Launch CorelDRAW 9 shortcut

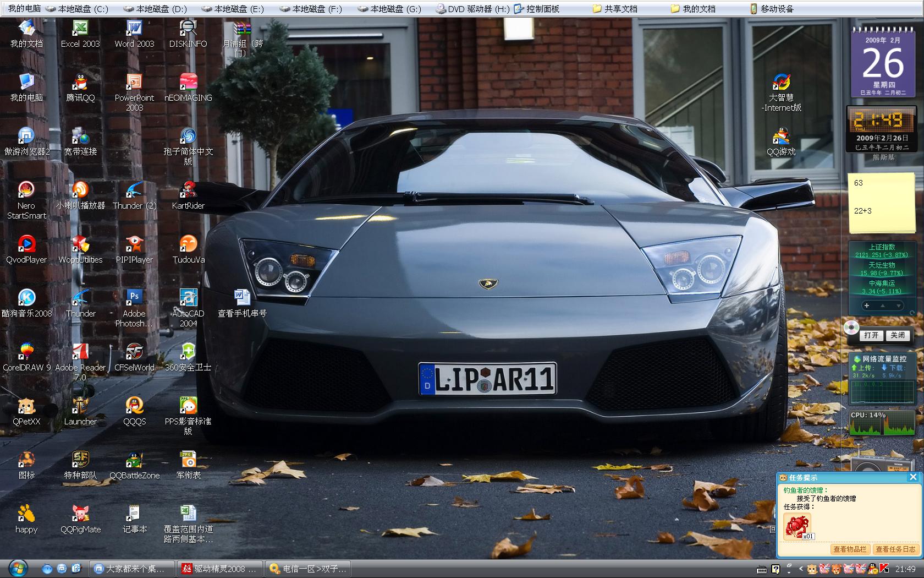coord(26,357)
